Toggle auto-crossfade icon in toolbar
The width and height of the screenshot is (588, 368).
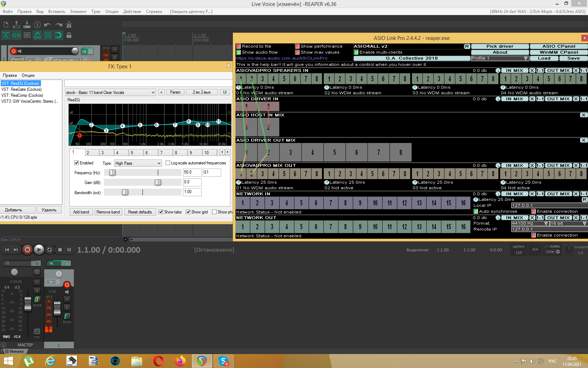click(6, 35)
